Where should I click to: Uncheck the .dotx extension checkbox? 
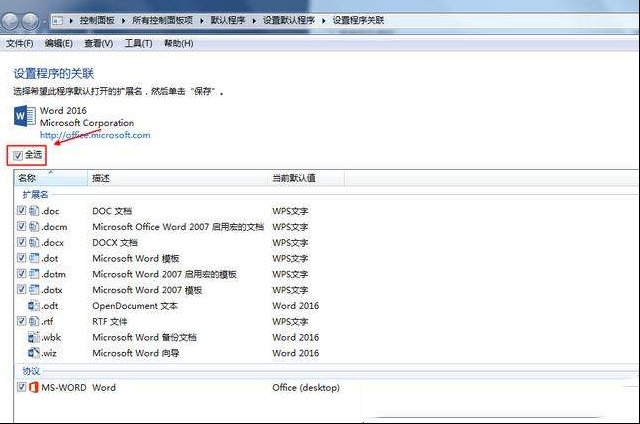coord(21,289)
